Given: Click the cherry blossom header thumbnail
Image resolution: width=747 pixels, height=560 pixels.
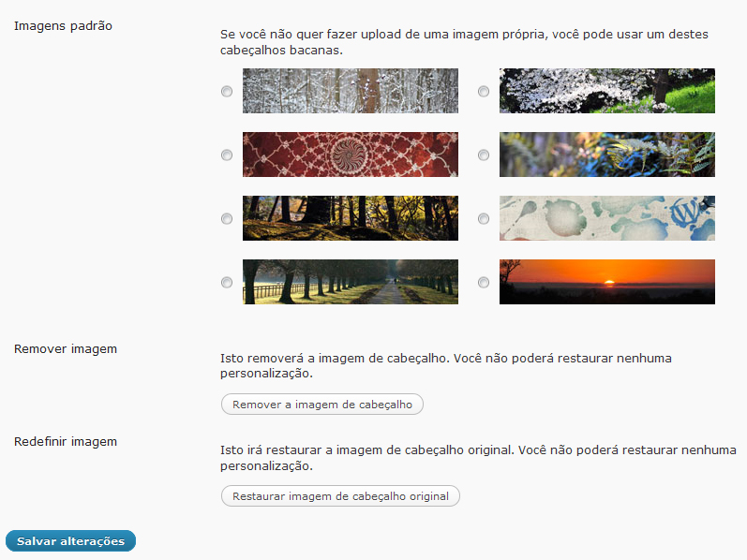Looking at the screenshot, I should [x=607, y=91].
